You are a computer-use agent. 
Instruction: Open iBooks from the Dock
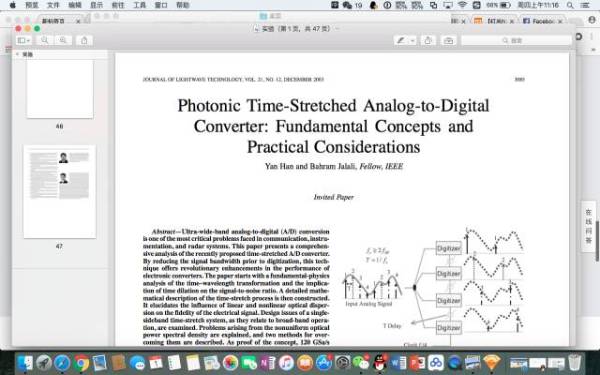click(x=305, y=362)
